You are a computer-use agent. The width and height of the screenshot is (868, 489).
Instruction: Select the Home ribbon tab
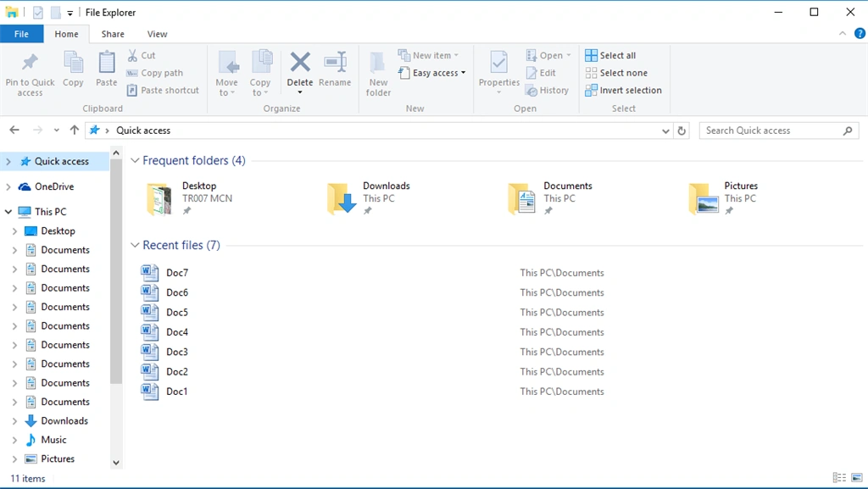[66, 34]
